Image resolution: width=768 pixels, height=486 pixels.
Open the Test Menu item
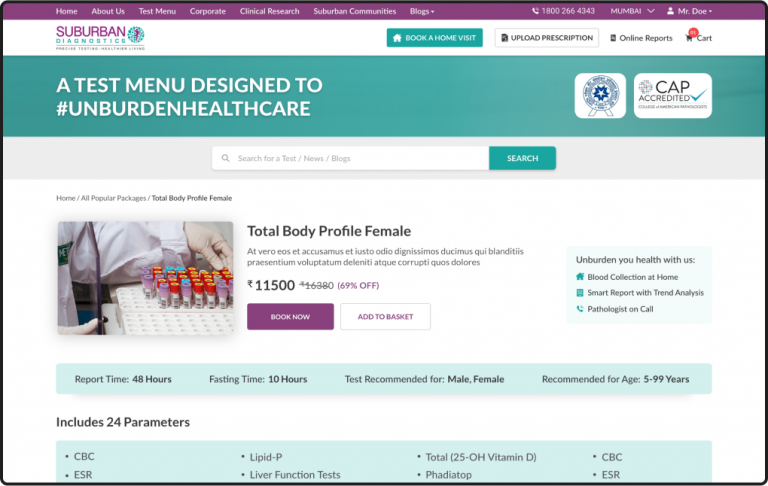157,11
